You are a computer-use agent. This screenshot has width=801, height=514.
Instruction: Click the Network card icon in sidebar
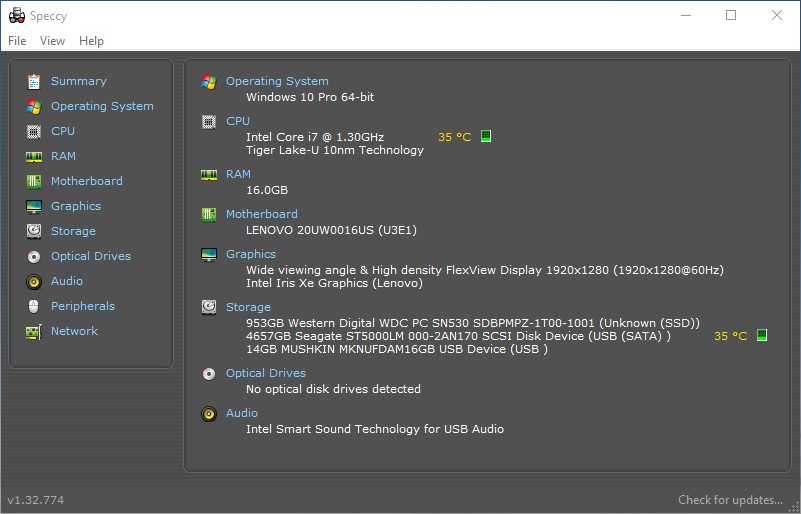(34, 332)
